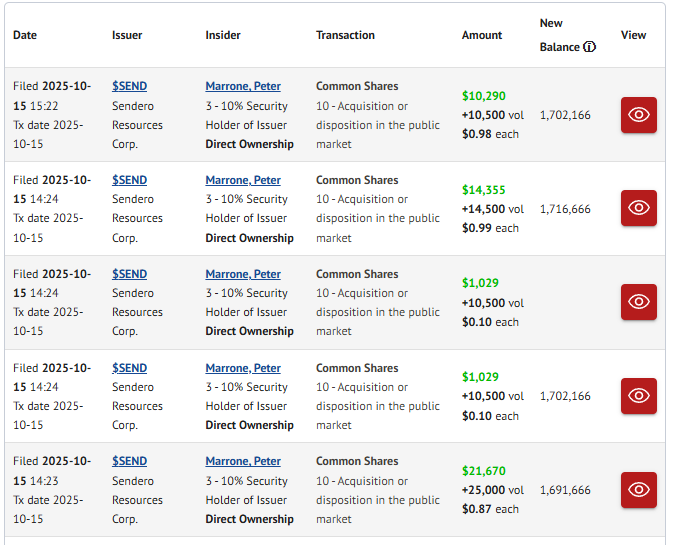
Task: View the $10,290 transaction filed 15:22
Action: [x=638, y=115]
